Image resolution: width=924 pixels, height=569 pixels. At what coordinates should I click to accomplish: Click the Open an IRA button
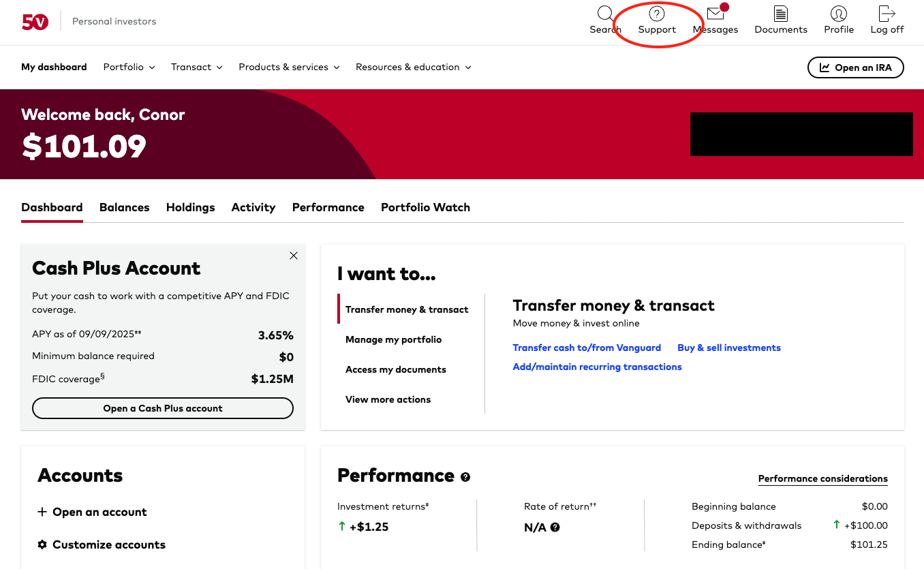855,67
